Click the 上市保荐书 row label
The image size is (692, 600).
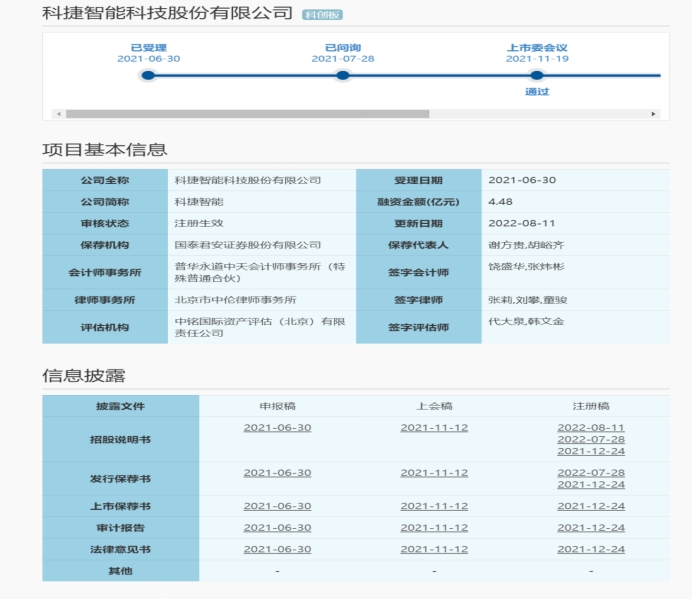click(120, 506)
